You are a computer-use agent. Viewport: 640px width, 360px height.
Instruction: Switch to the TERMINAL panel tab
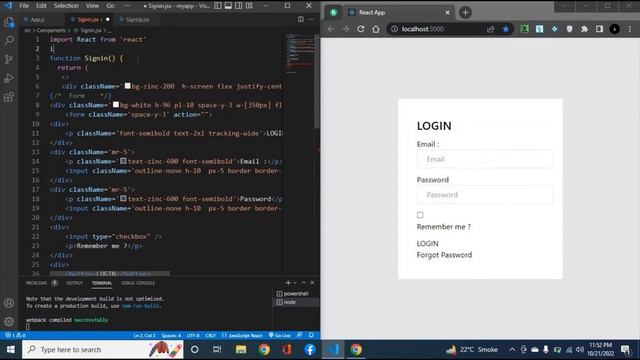(102, 283)
